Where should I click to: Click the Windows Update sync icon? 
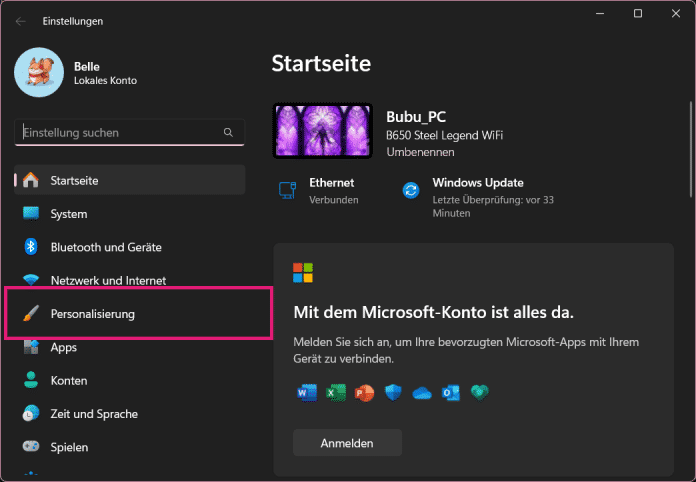pyautogui.click(x=410, y=190)
